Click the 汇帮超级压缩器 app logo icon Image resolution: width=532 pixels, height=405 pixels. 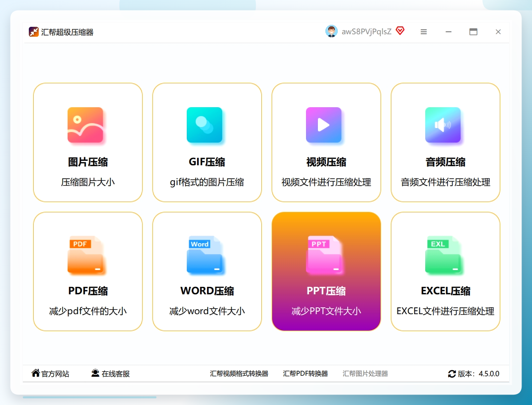pyautogui.click(x=34, y=32)
